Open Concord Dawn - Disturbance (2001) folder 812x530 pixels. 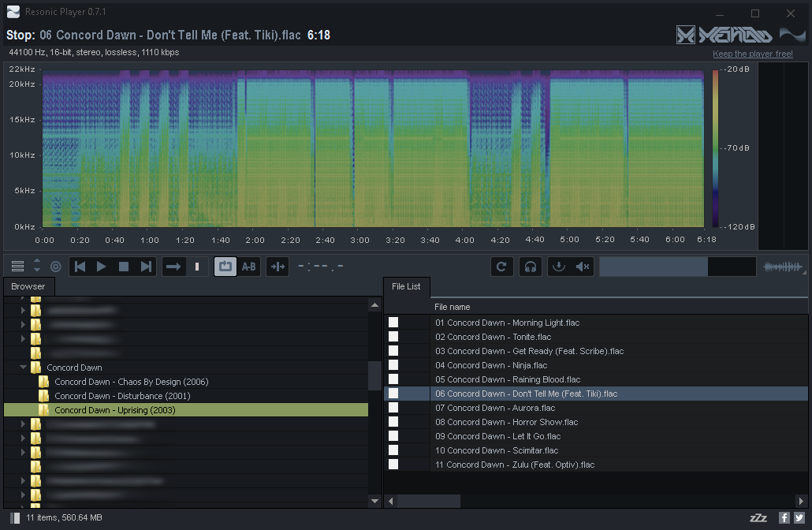(x=123, y=396)
